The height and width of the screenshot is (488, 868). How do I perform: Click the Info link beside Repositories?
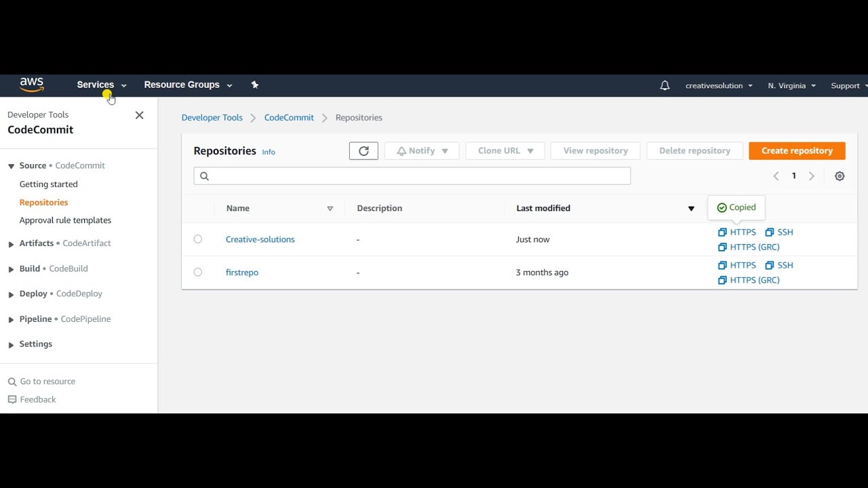point(269,152)
